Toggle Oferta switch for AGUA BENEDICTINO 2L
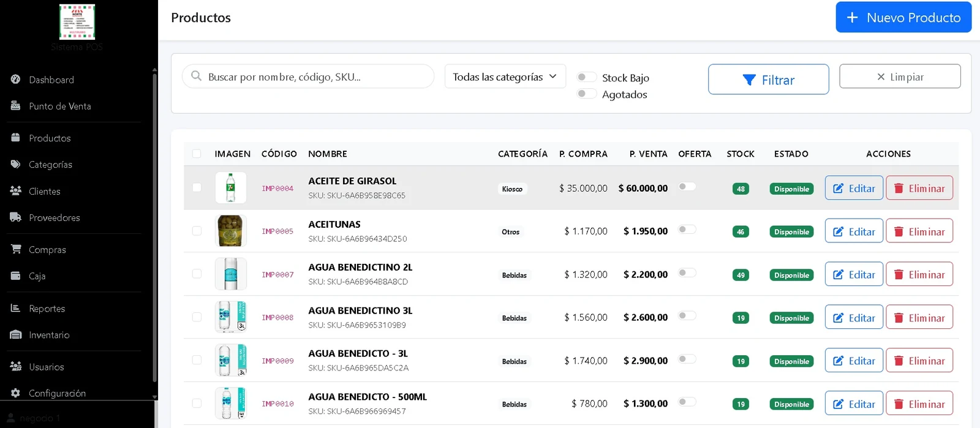 tap(687, 272)
